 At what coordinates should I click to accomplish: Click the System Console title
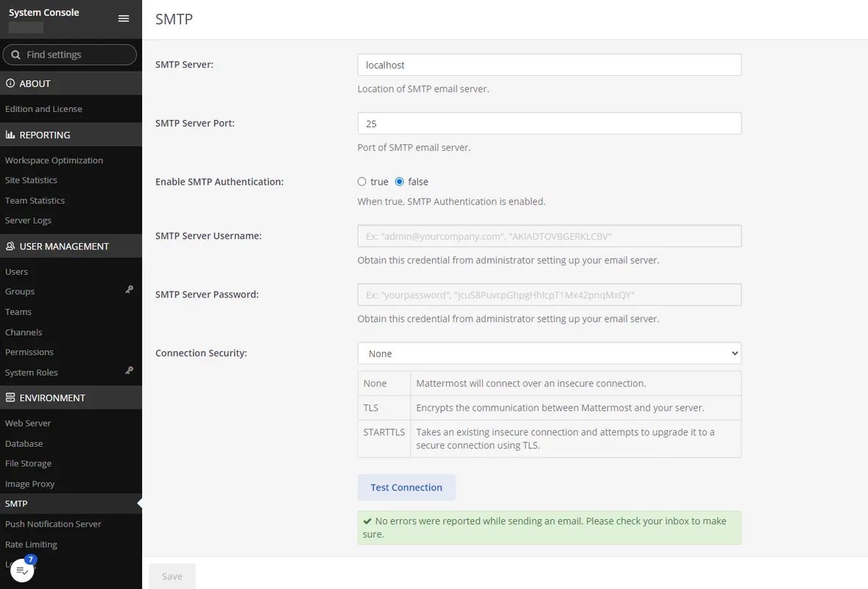click(x=43, y=13)
